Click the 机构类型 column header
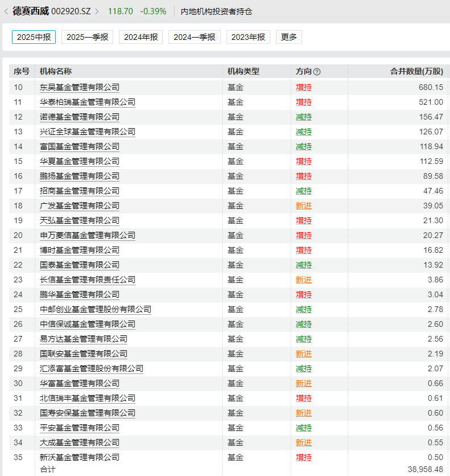This screenshot has width=450, height=476. [x=243, y=71]
